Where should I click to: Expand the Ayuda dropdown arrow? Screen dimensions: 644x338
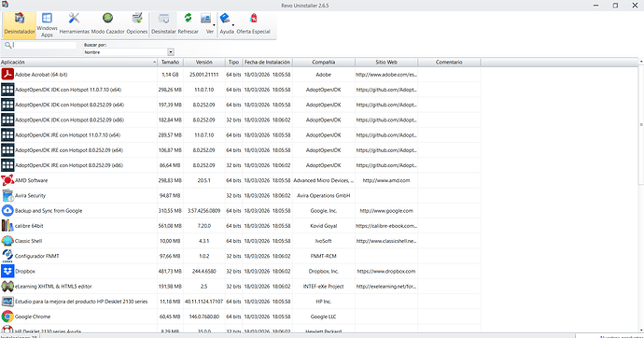[233, 25]
